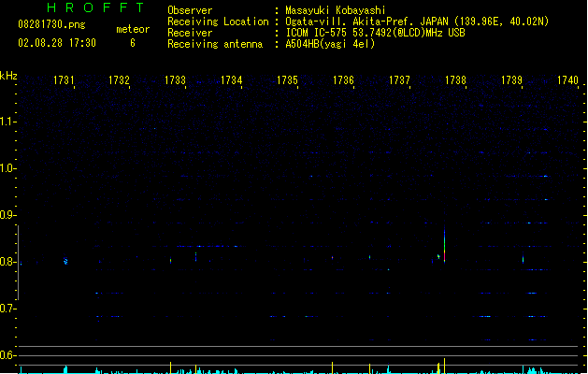
Task: Click the 1736 time axis label
Action: click(343, 80)
